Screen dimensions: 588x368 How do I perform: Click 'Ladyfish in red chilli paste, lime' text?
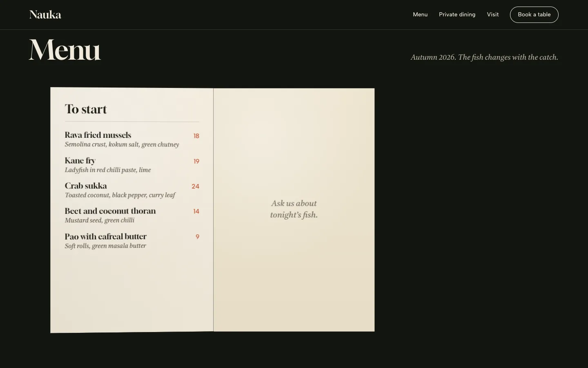(108, 170)
